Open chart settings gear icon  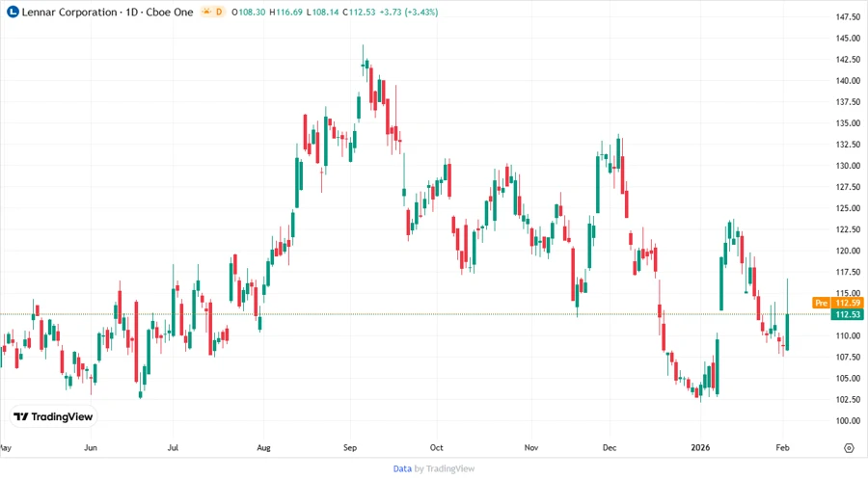pos(849,448)
